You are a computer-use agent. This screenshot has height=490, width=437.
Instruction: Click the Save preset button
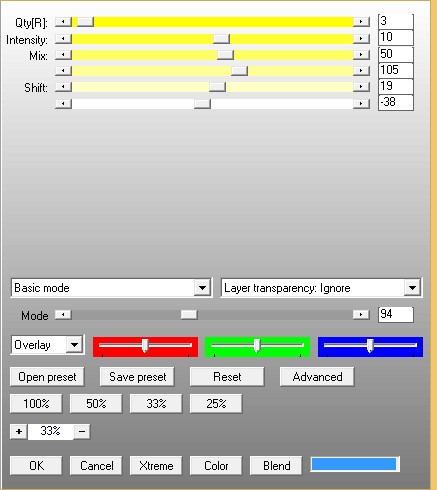pyautogui.click(x=137, y=377)
